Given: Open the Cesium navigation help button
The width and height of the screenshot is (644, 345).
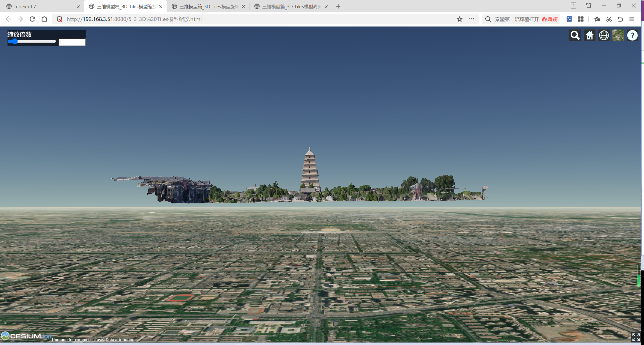Looking at the screenshot, I should coord(632,36).
